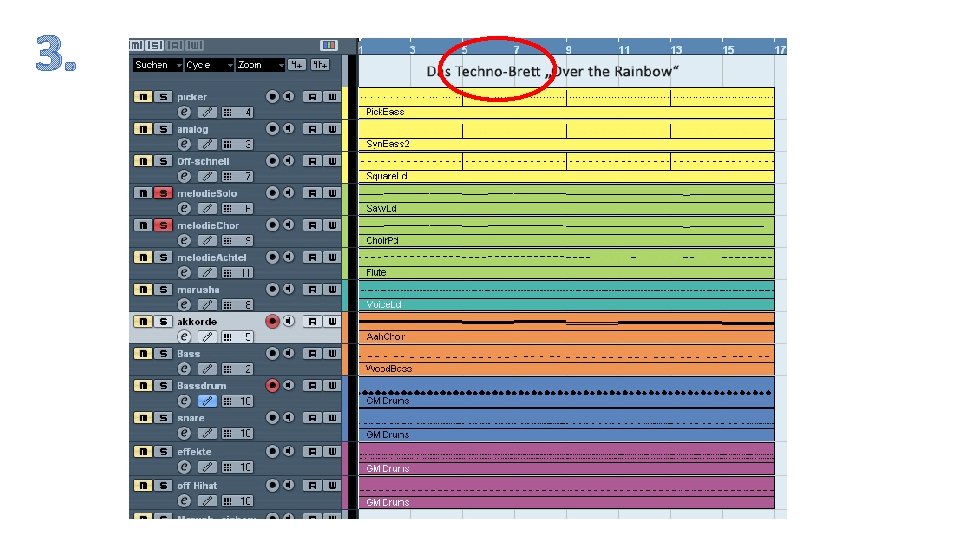Click the edit in-place icon on Bassdrum track
This screenshot has width=960, height=540.
208,401
